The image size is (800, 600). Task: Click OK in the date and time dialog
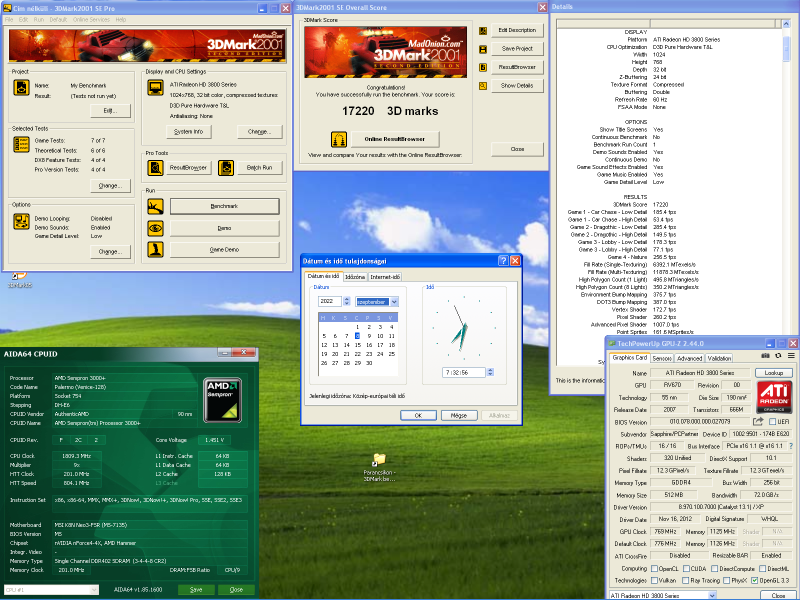click(x=418, y=415)
